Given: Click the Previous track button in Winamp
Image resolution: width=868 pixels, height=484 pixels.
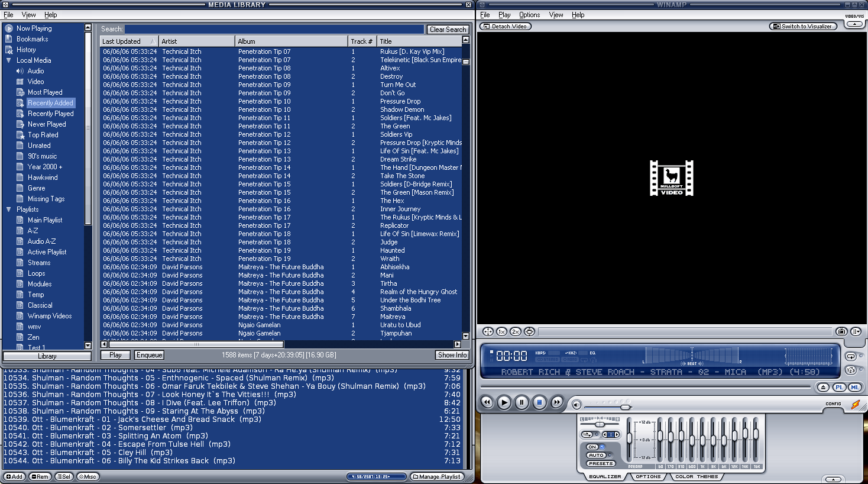Looking at the screenshot, I should [x=487, y=402].
